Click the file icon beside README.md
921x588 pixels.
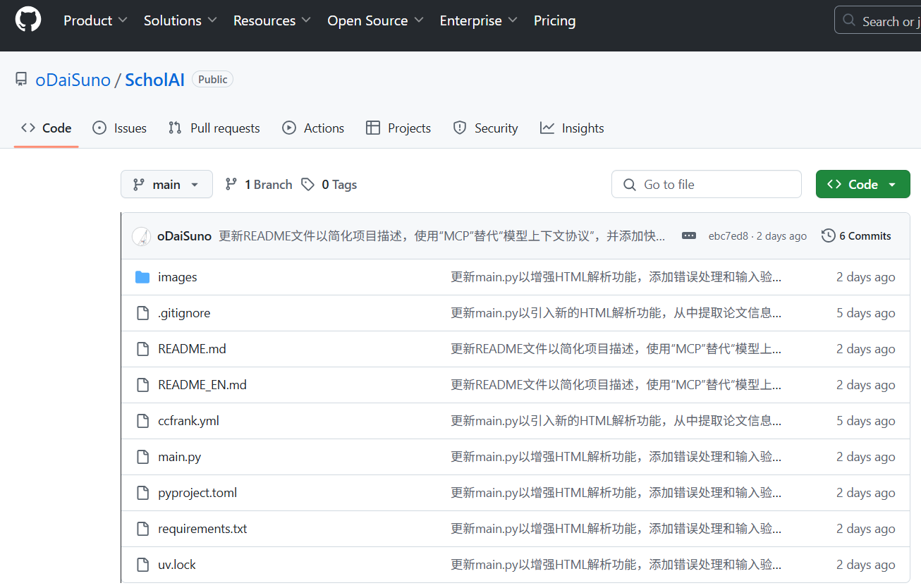coord(142,349)
